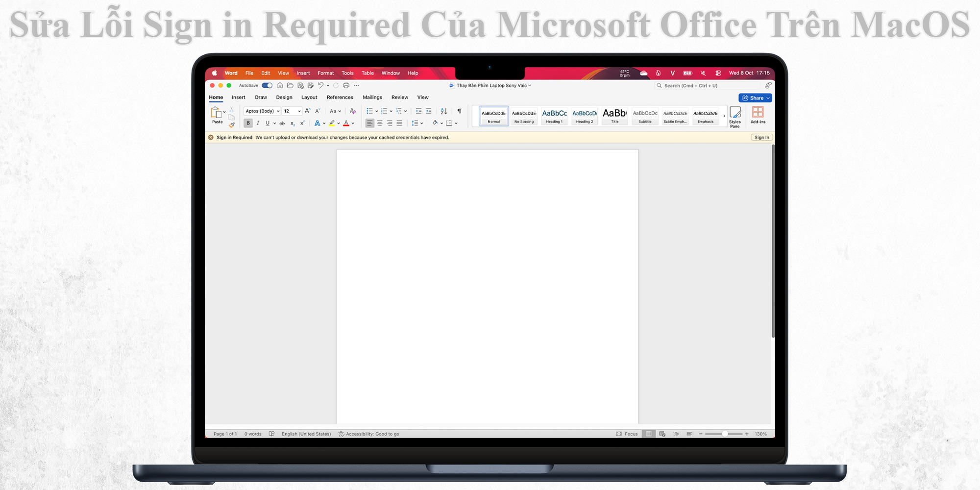This screenshot has height=490, width=980.
Task: Justify the paragraph text
Action: tap(399, 123)
